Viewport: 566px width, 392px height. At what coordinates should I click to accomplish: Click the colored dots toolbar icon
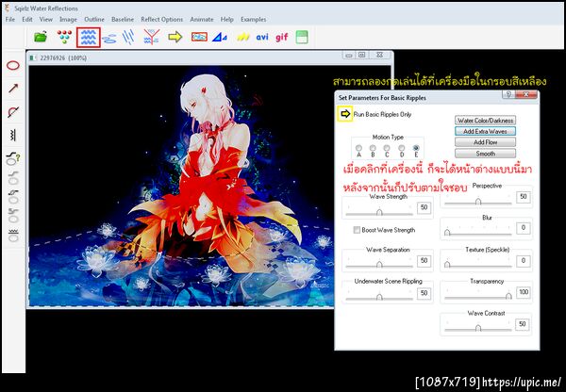tap(64, 37)
